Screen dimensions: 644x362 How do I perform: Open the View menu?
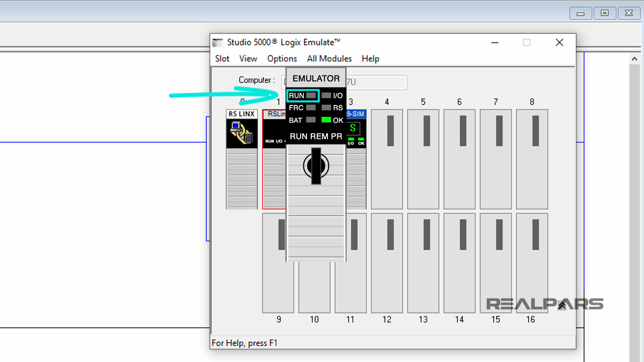click(248, 59)
